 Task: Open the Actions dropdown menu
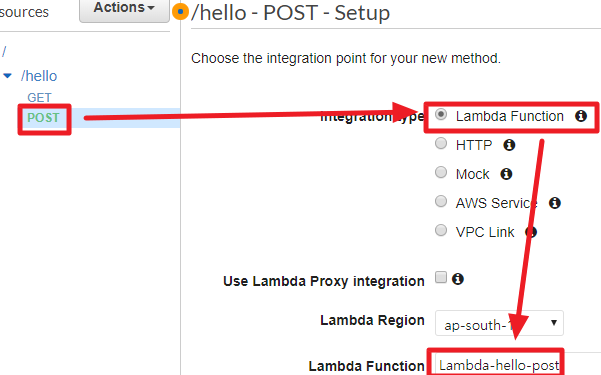tap(124, 9)
